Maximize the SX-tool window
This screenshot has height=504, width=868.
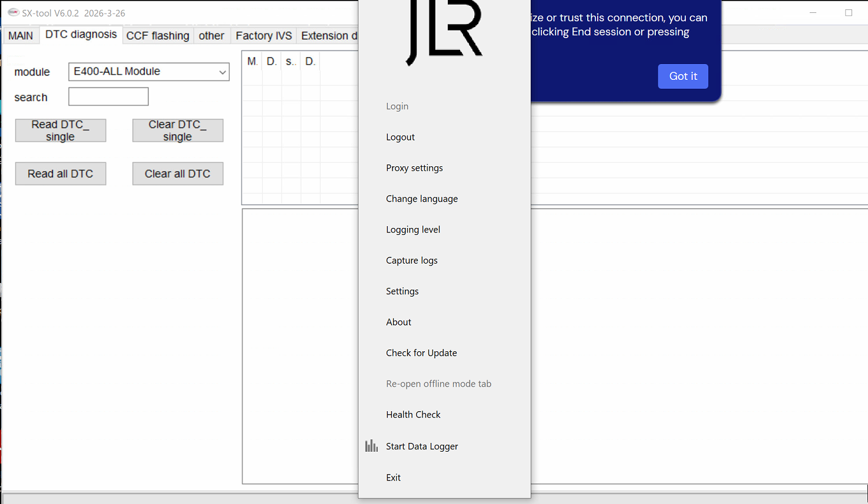click(x=848, y=13)
